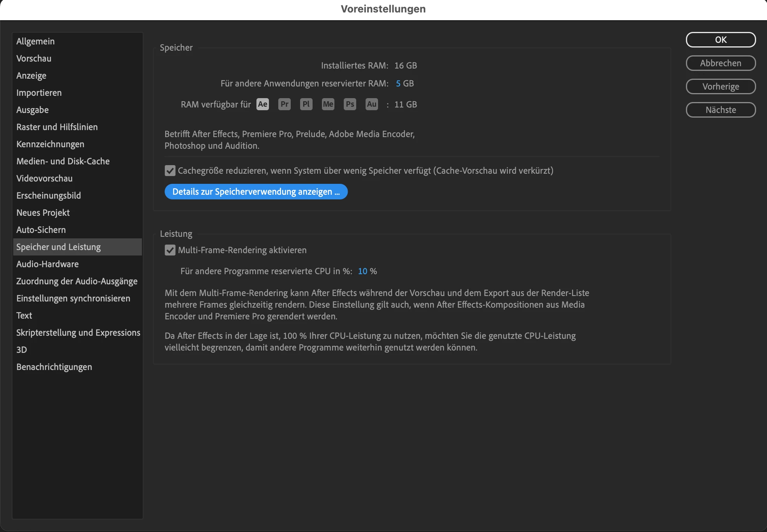Click the Media Encoder (Me) app icon
767x532 pixels.
(328, 104)
